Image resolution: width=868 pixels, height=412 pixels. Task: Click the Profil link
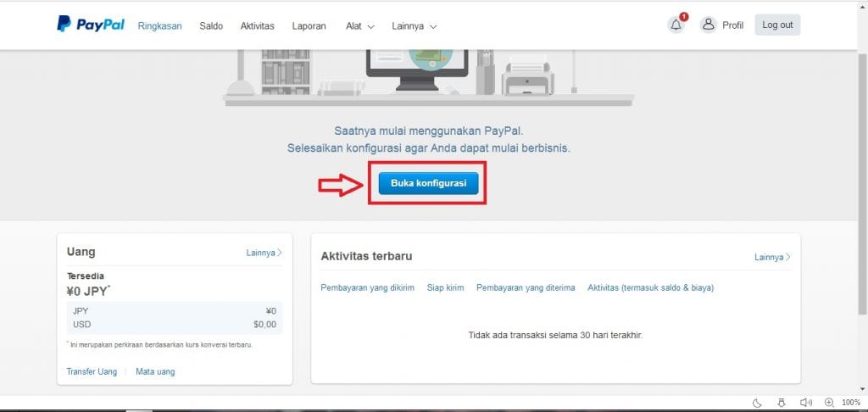tap(732, 25)
